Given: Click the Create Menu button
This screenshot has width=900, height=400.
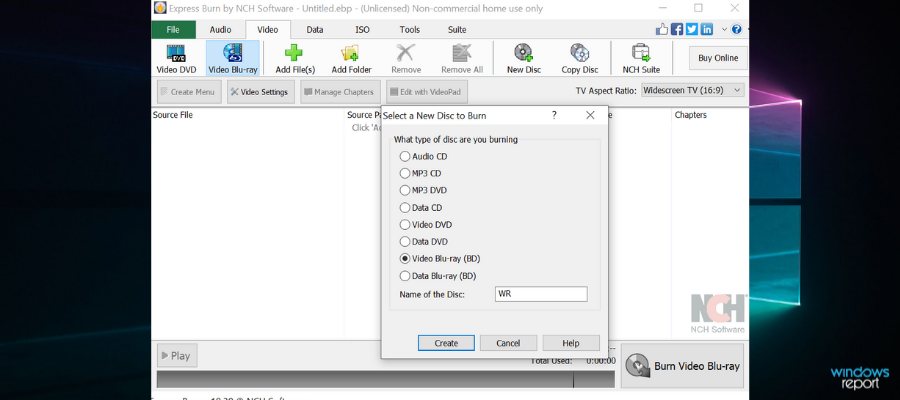Looking at the screenshot, I should [189, 92].
